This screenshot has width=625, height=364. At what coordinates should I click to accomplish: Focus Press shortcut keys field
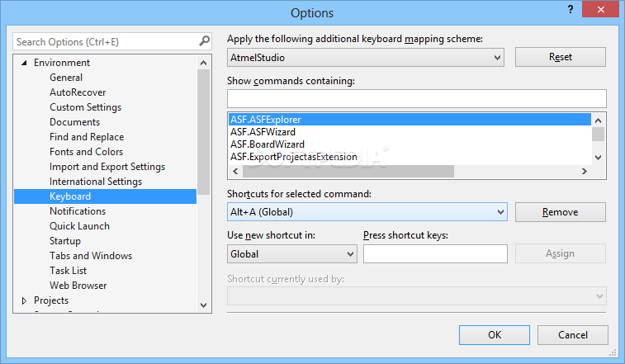435,254
